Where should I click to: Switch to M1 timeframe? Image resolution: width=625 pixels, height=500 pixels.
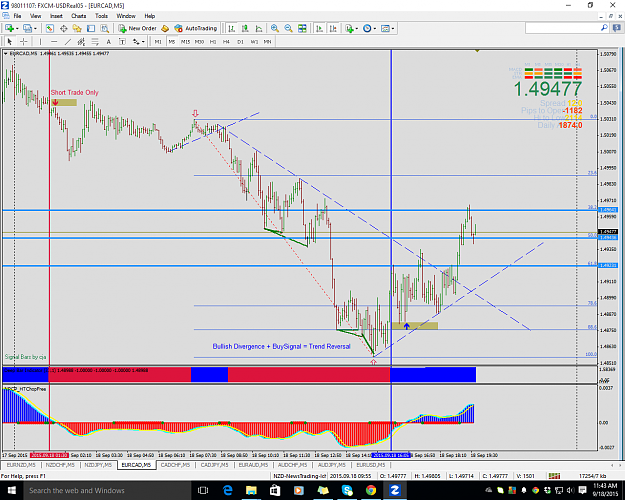158,41
